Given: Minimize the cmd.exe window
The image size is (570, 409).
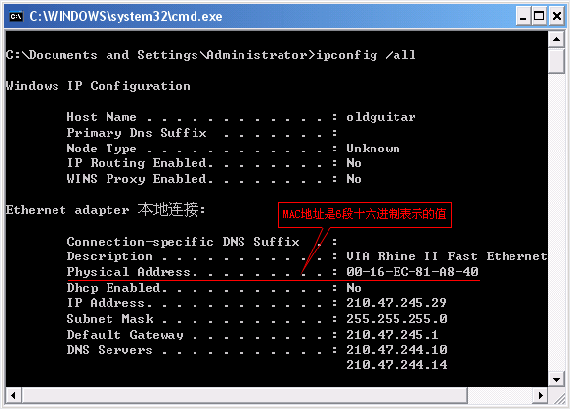Looking at the screenshot, I should 523,16.
